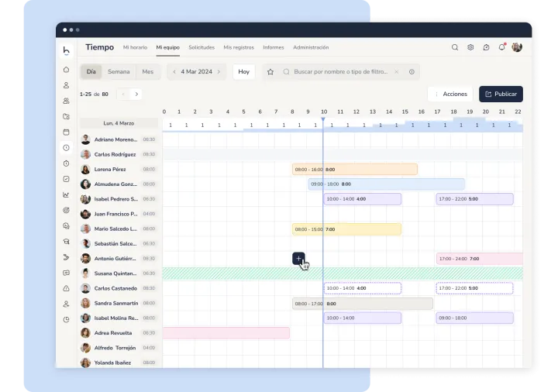Select Lorena Pérez orange 08:00-16:00 shift
The height and width of the screenshot is (392, 558).
(354, 169)
